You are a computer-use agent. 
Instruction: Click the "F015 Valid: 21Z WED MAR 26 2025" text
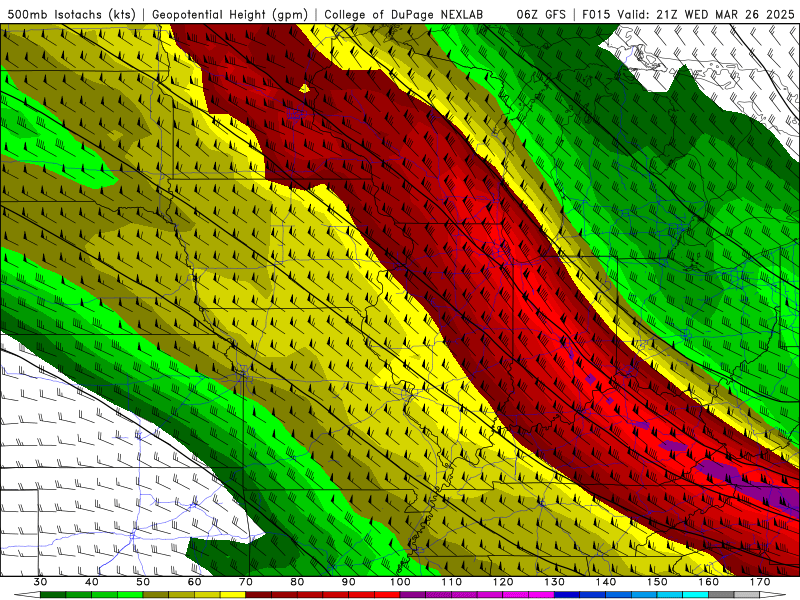coord(689,15)
